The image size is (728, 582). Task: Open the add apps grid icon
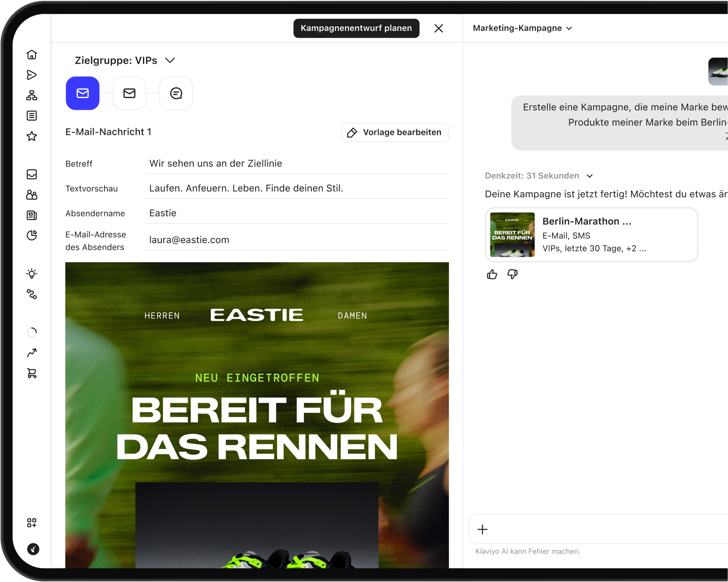pyautogui.click(x=32, y=523)
